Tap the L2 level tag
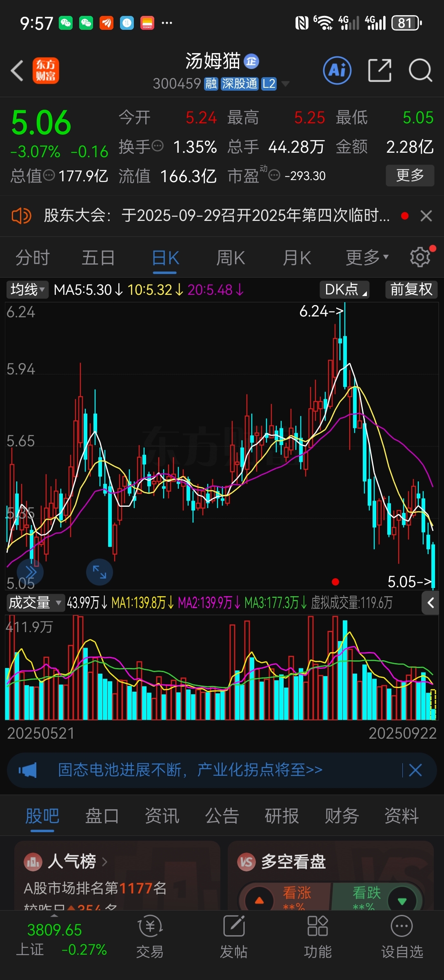444x980 pixels. [269, 84]
